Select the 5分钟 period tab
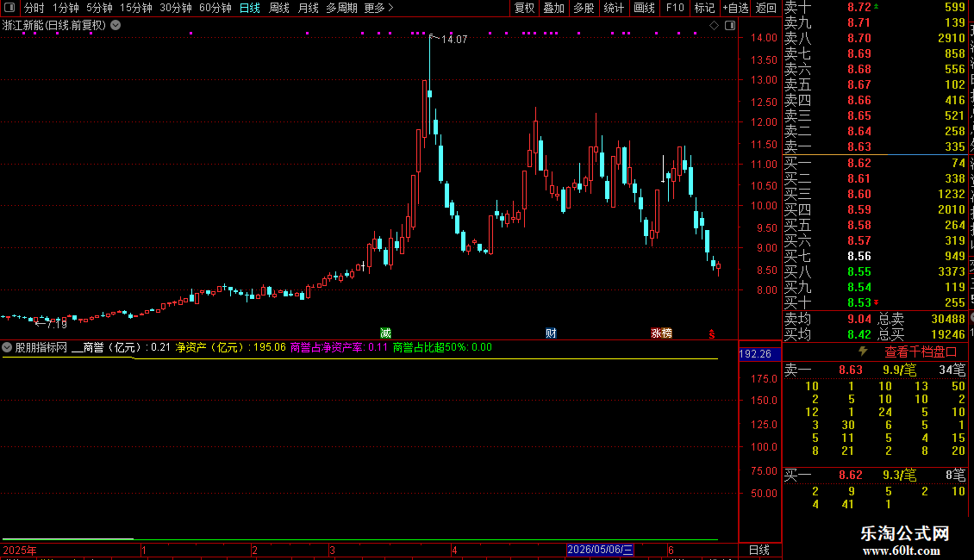 (x=99, y=8)
